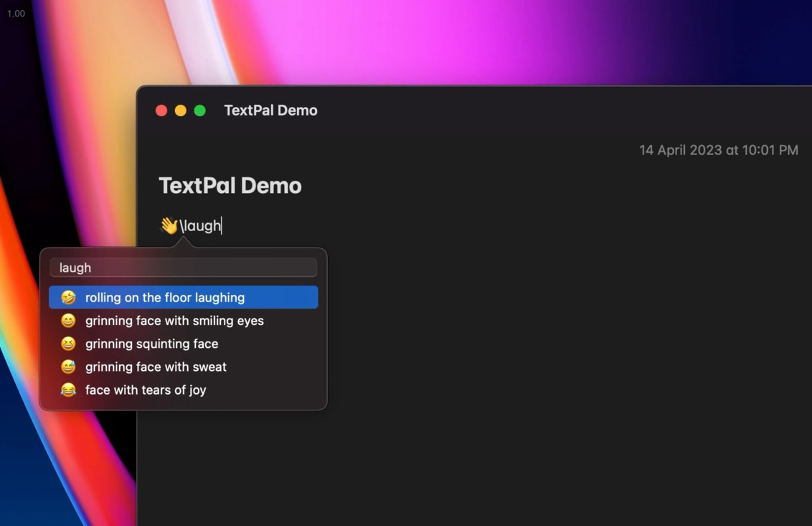Click the tears of joy emoji icon
Viewport: 812px width, 526px height.
68,390
